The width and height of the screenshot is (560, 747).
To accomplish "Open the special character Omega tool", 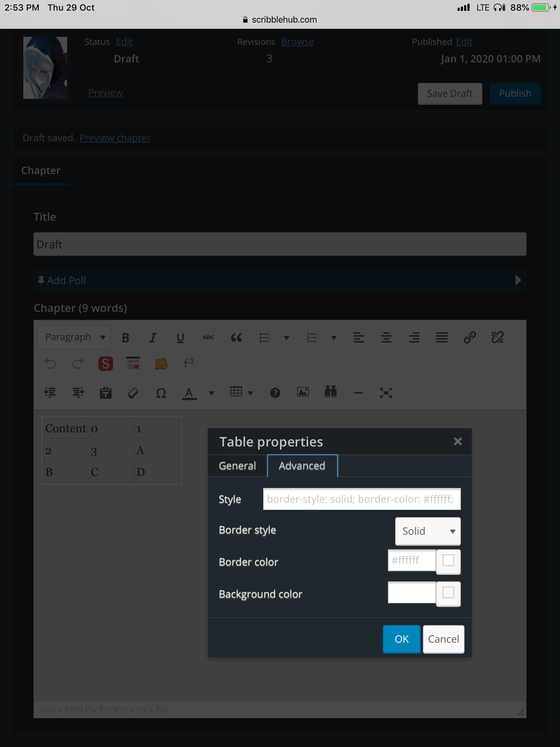I will click(161, 393).
